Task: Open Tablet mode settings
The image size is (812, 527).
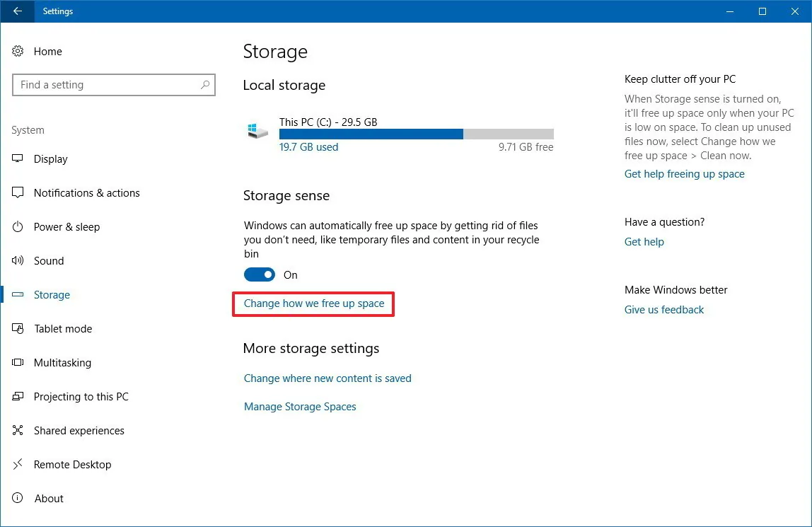Action: coord(63,329)
